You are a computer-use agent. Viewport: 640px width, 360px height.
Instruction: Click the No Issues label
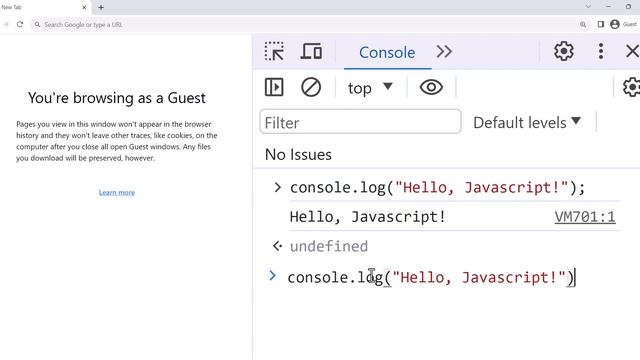[298, 155]
